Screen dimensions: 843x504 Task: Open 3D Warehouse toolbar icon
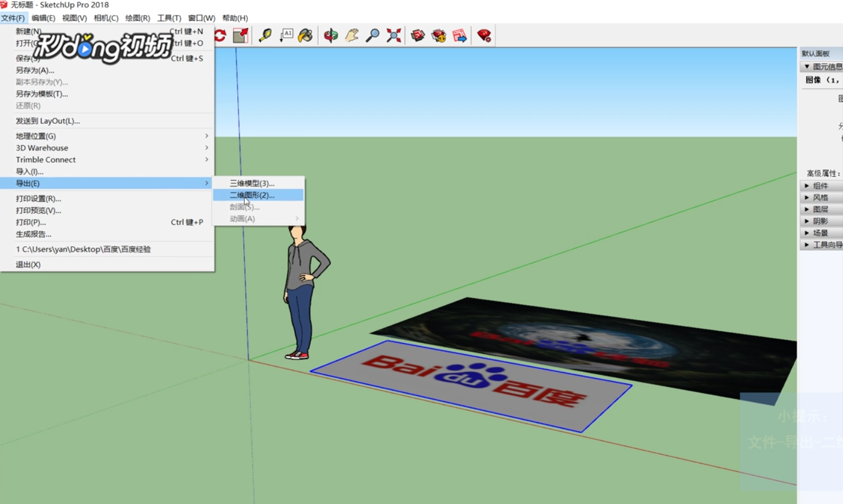click(418, 35)
